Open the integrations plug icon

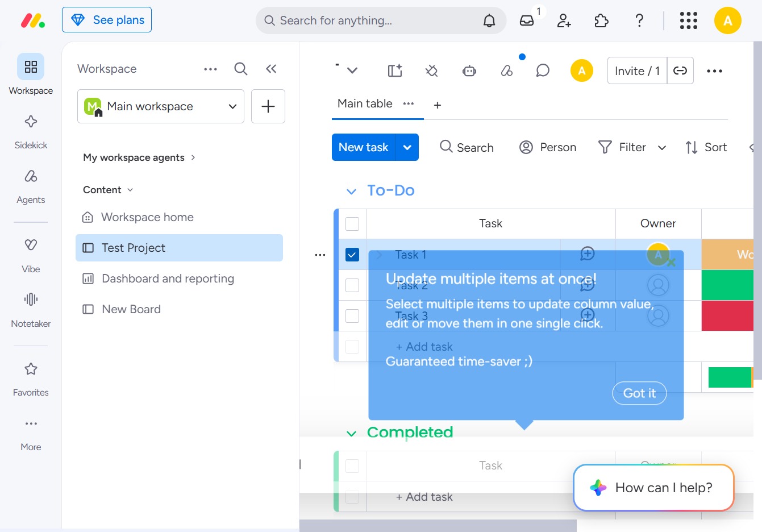click(x=432, y=71)
